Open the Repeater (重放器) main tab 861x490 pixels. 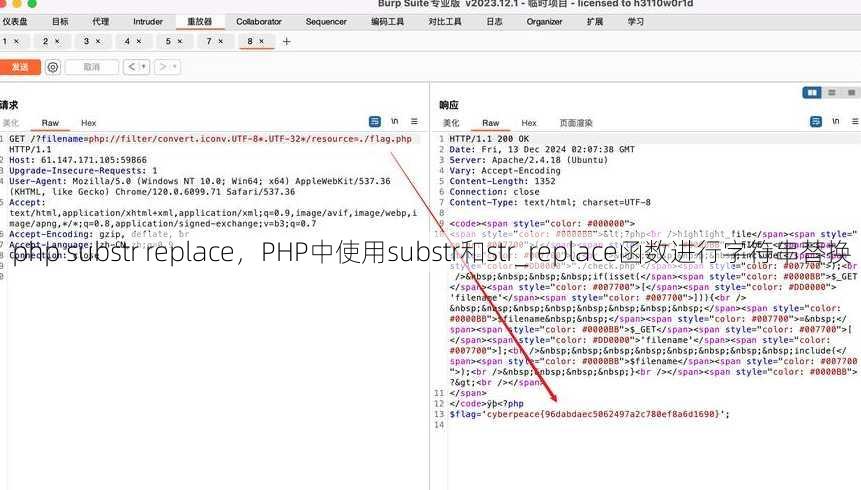pyautogui.click(x=200, y=21)
